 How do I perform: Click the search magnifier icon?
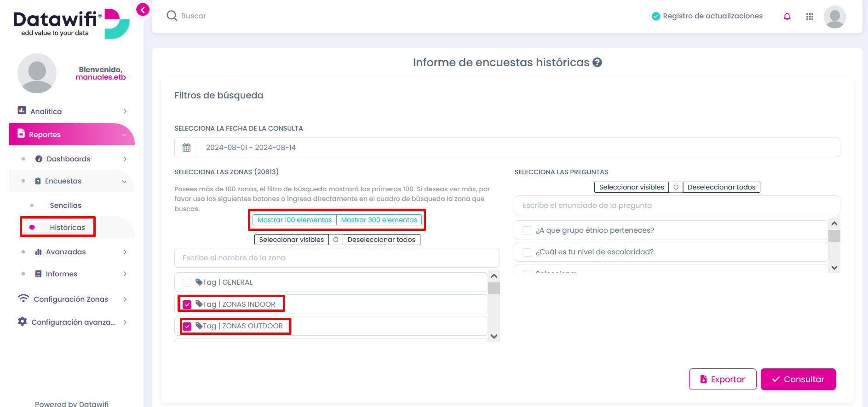pos(172,16)
